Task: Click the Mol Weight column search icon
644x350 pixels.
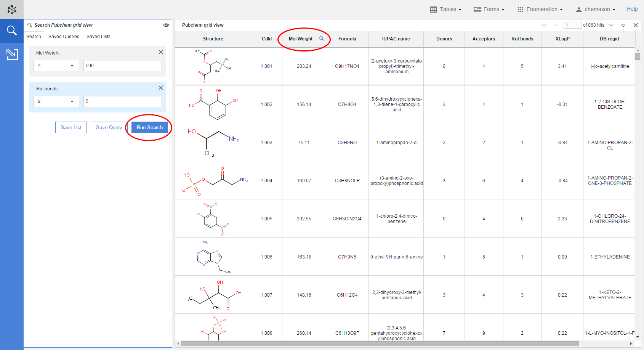Action: tap(322, 39)
